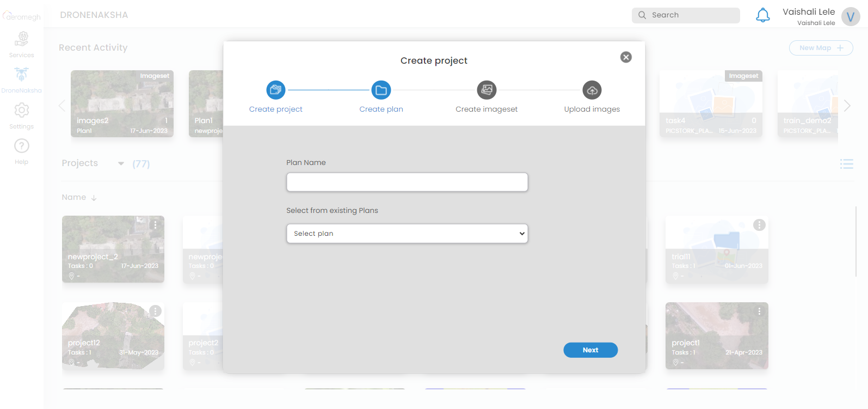Click the Upload images cloud icon
The height and width of the screenshot is (409, 868).
592,90
